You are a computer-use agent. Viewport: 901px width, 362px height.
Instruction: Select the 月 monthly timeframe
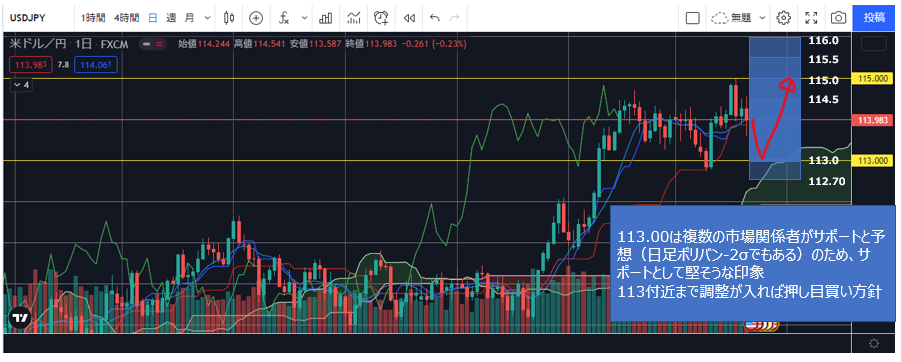(189, 18)
